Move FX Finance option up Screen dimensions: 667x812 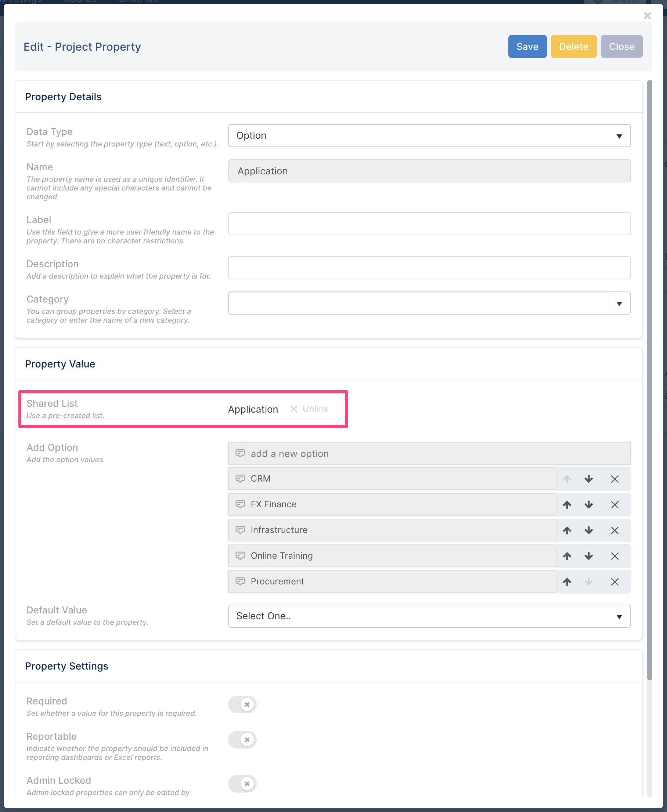coord(567,504)
